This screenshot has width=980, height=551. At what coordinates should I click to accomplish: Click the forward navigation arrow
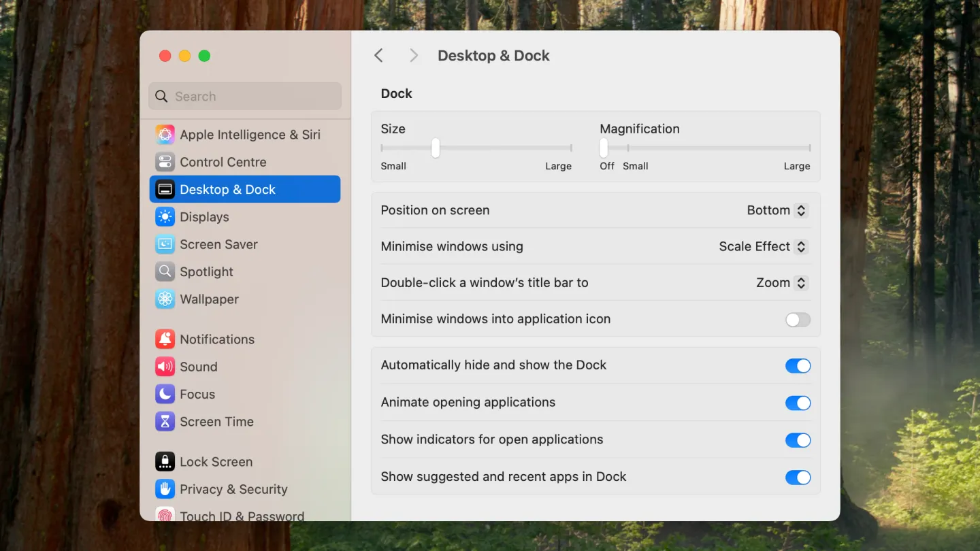coord(413,56)
